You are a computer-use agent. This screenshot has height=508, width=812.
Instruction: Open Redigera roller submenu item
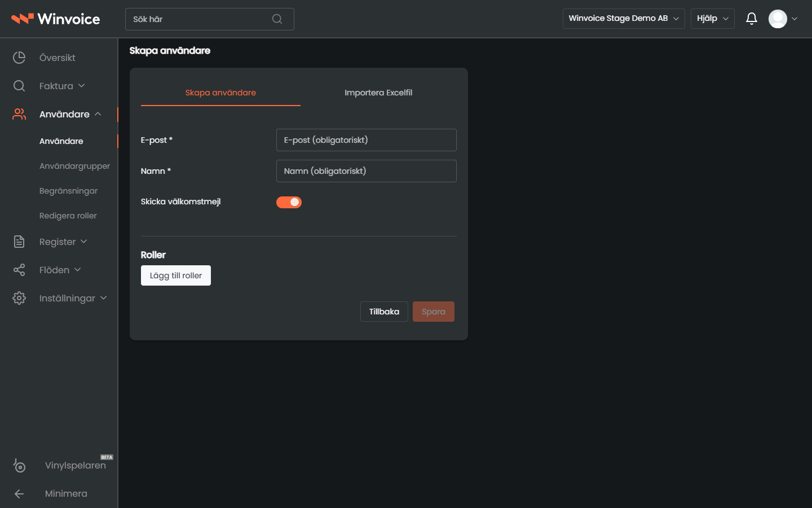click(68, 216)
